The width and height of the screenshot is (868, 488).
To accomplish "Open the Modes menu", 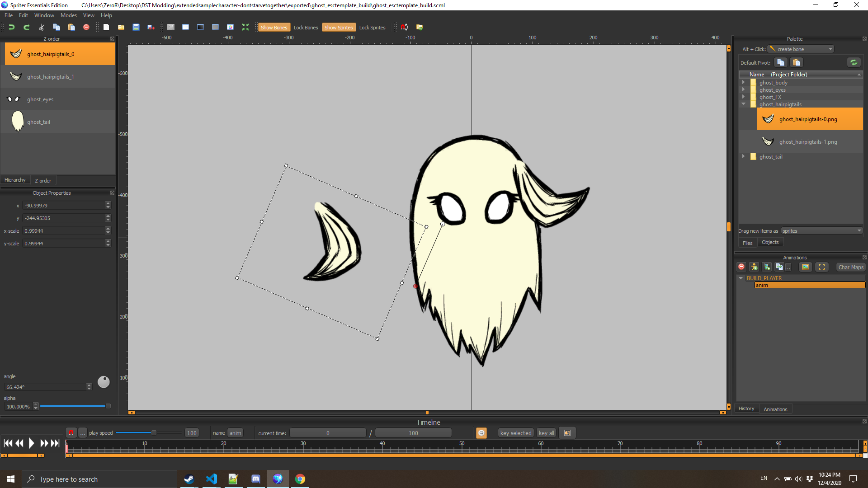I will (x=68, y=15).
